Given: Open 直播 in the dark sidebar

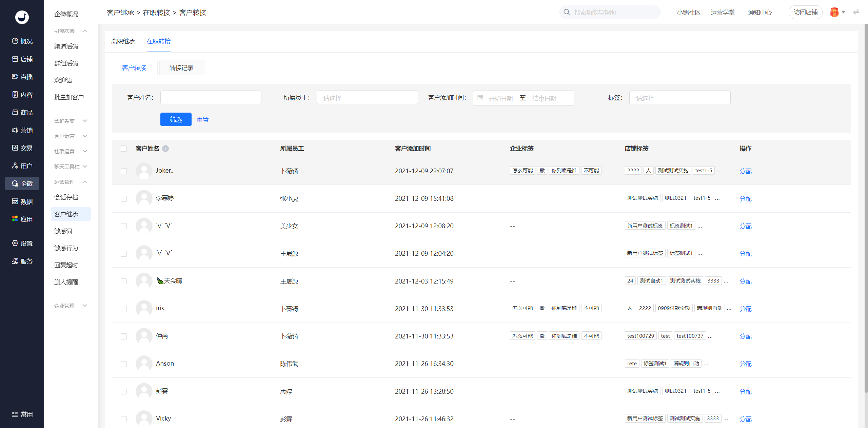Looking at the screenshot, I should 22,77.
